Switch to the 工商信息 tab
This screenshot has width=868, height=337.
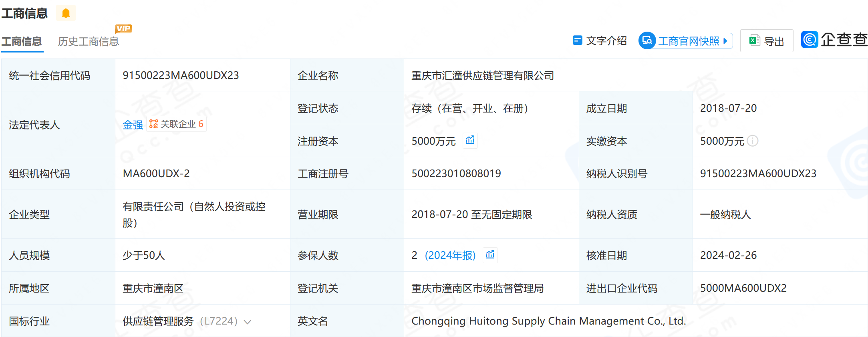pos(22,42)
